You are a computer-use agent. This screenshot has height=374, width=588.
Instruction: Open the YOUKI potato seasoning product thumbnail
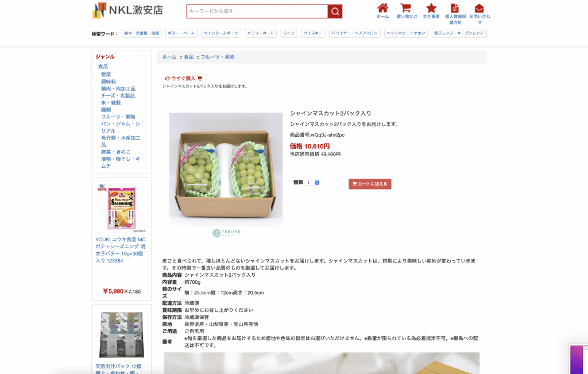click(122, 207)
